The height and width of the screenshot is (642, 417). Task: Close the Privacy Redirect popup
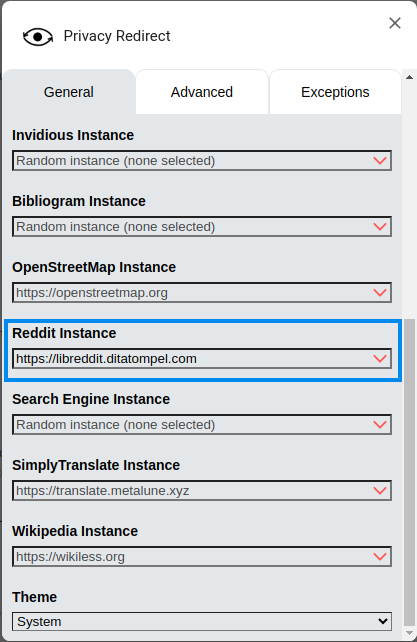395,23
